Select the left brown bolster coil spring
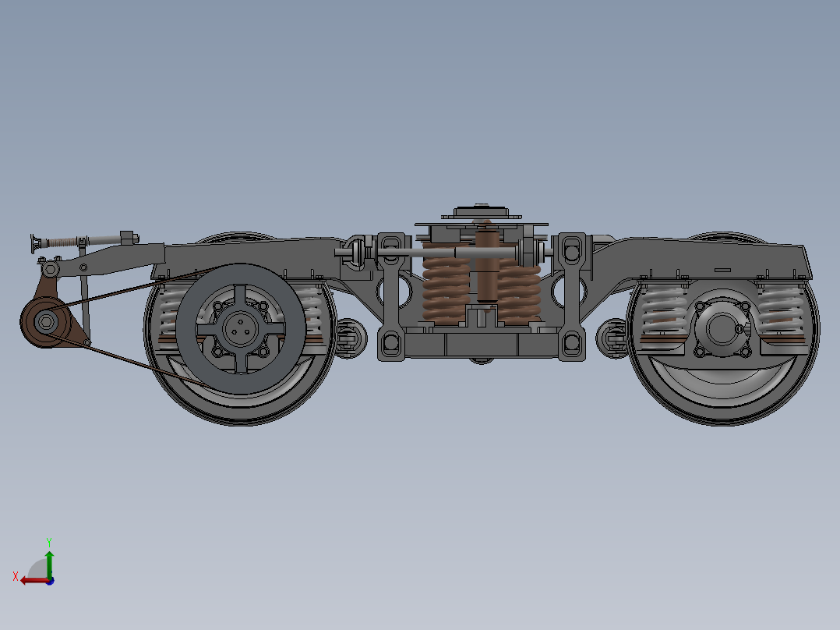Viewport: 840px width, 630px height. coord(446,283)
